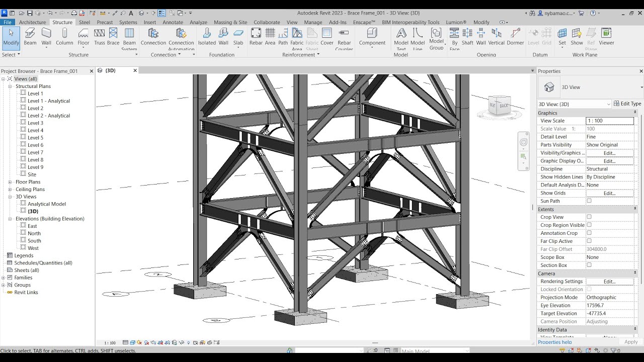The width and height of the screenshot is (644, 362).
Task: Choose the Truss tool
Action: tap(99, 37)
